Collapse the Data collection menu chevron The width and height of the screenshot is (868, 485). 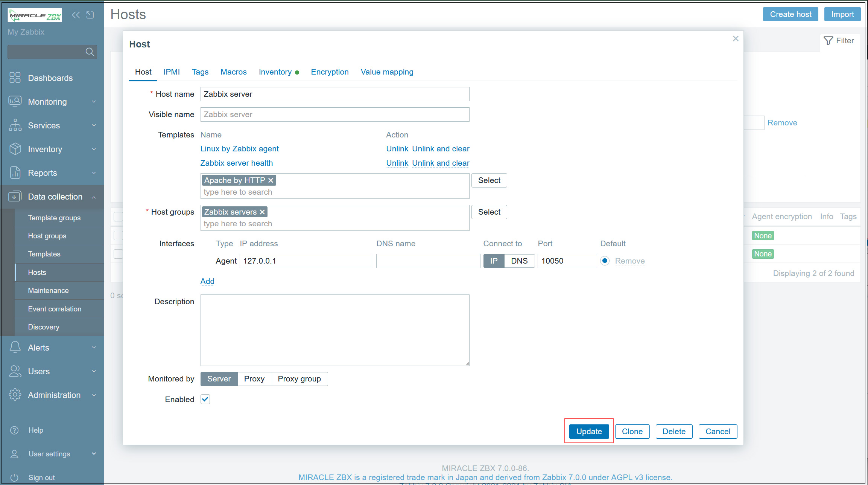[94, 197]
